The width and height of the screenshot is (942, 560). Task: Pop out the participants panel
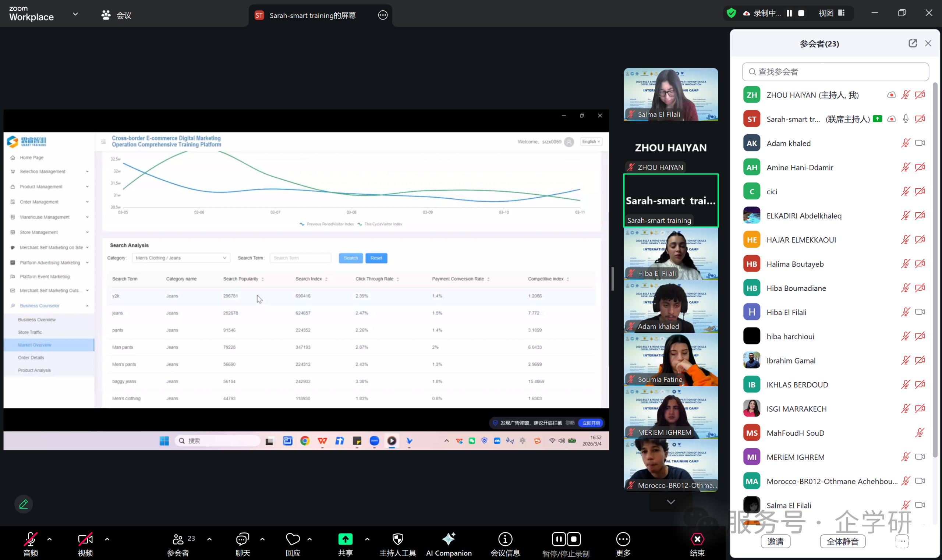[x=912, y=43]
